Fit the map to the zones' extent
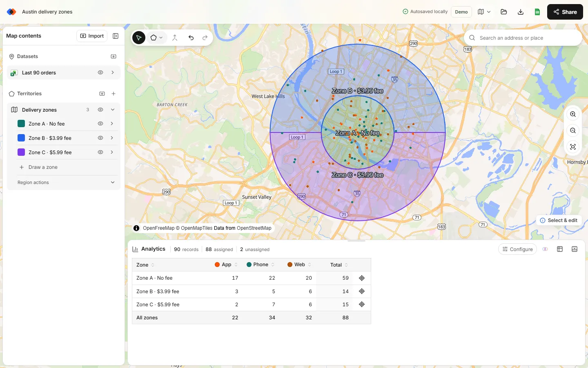This screenshot has height=368, width=588. [x=573, y=147]
